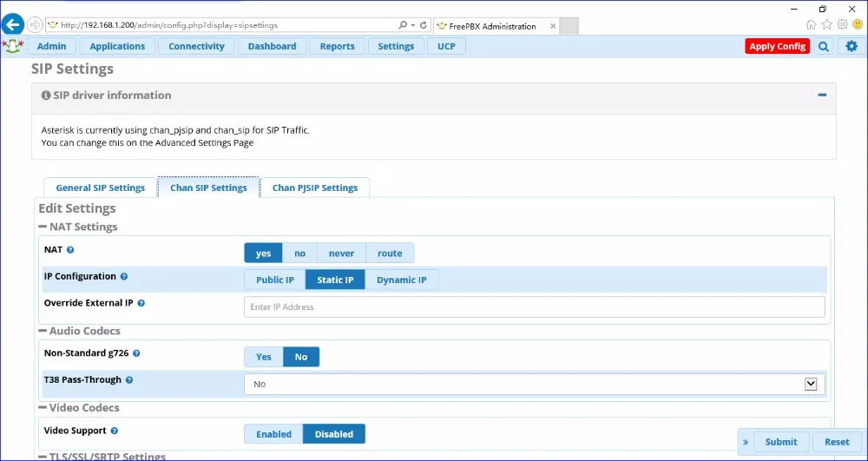Click the browser back arrow button

(13, 25)
